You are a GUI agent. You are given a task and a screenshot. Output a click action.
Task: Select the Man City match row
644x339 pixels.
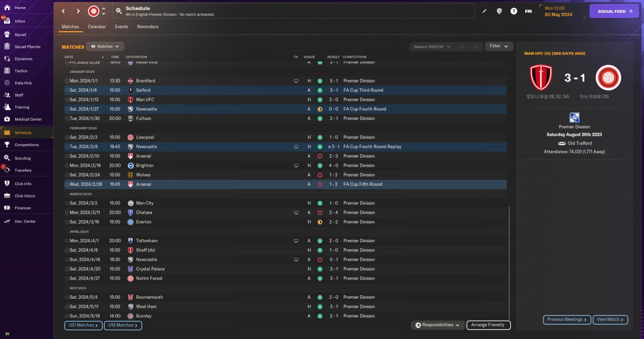click(285, 203)
